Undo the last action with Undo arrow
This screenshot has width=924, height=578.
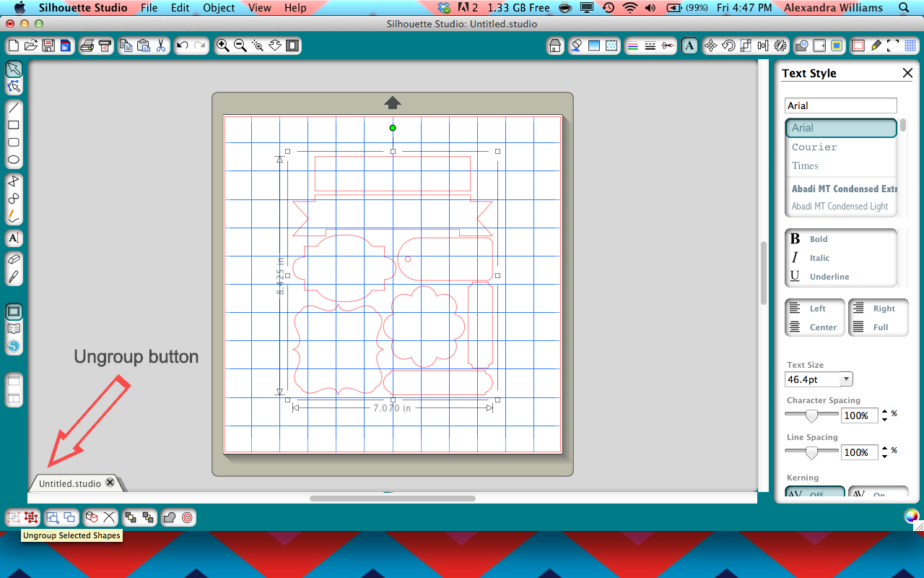(183, 46)
